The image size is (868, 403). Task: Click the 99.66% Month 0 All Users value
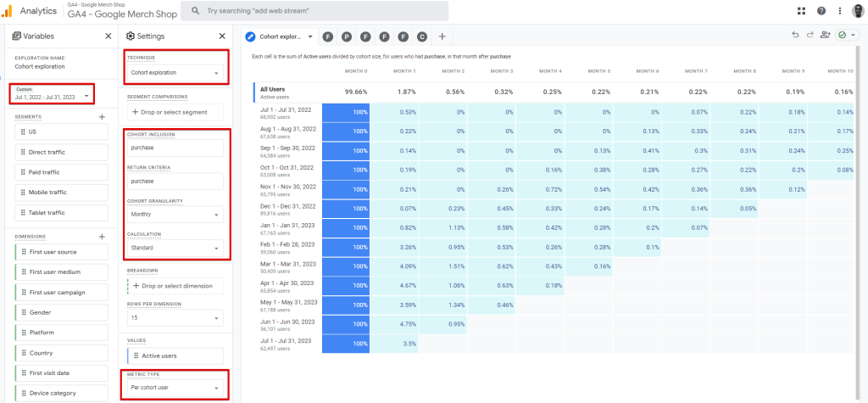[x=355, y=92]
